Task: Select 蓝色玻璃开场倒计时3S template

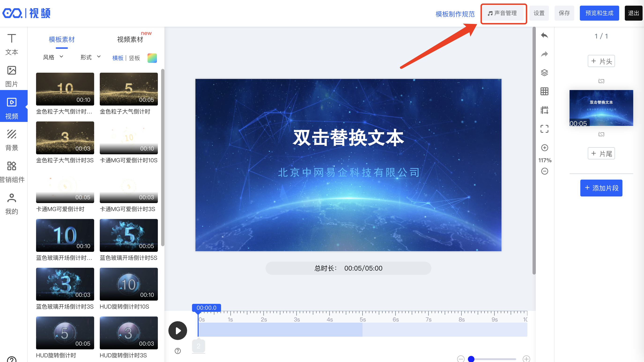Action: tap(65, 284)
